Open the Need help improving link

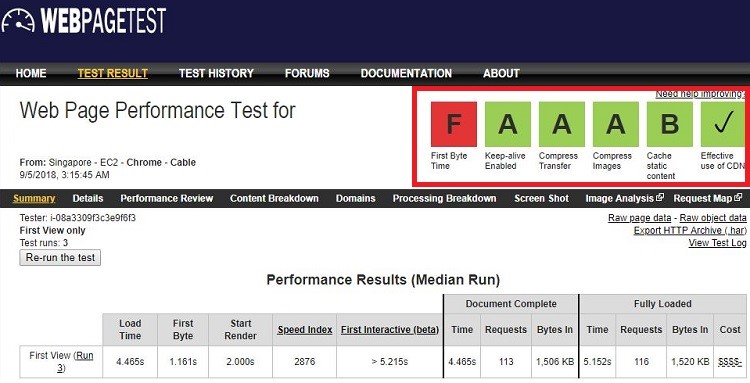pos(700,94)
